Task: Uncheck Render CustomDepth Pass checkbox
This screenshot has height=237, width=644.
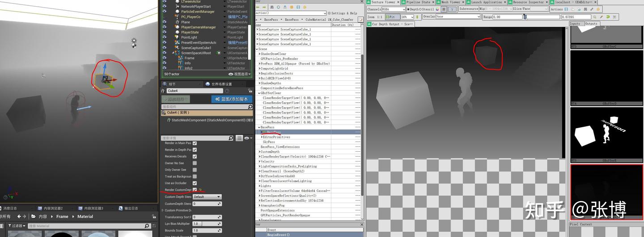Action: pos(195,190)
